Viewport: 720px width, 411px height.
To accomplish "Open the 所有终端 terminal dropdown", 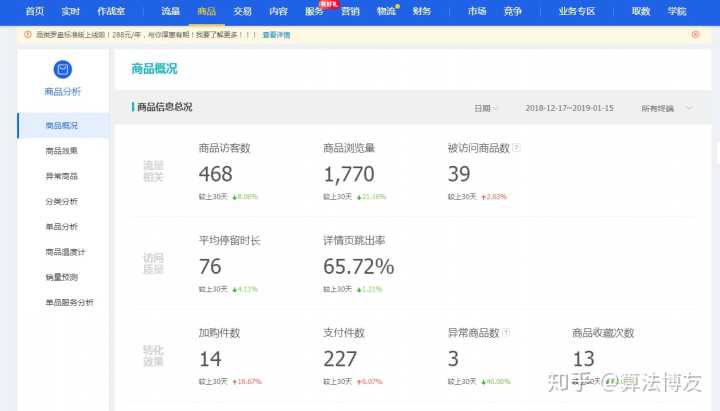I will point(666,108).
